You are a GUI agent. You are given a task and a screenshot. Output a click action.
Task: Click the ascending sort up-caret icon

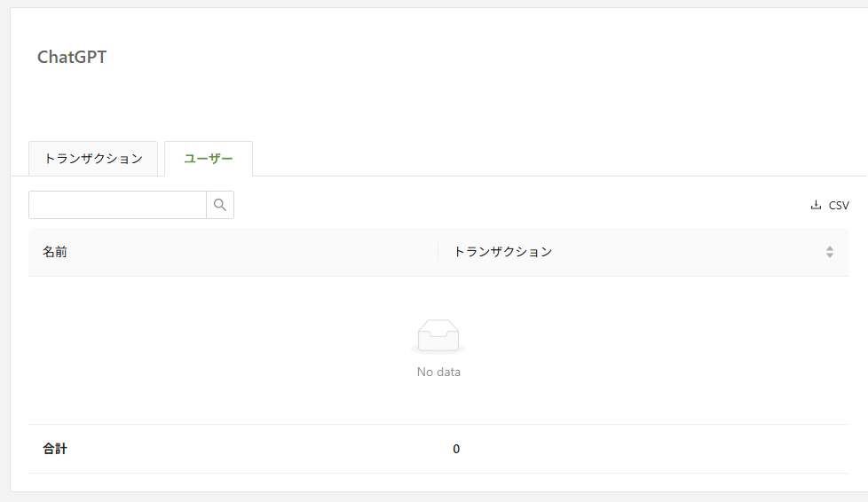click(830, 248)
